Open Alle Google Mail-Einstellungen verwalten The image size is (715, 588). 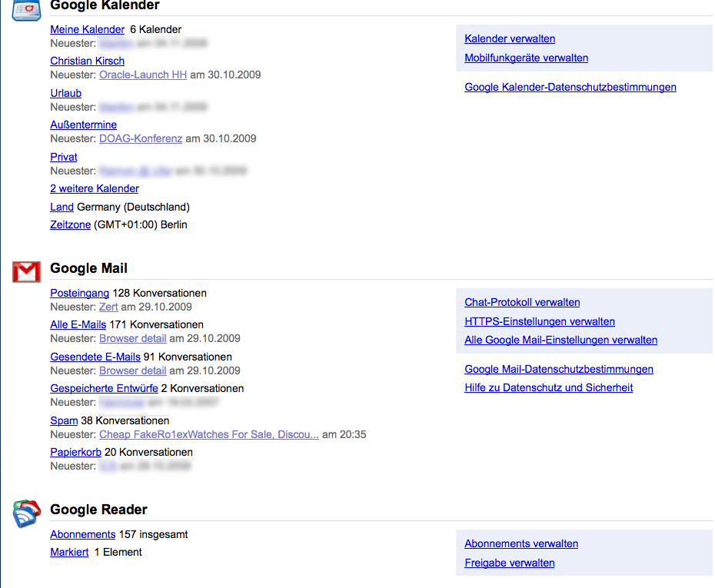[560, 340]
